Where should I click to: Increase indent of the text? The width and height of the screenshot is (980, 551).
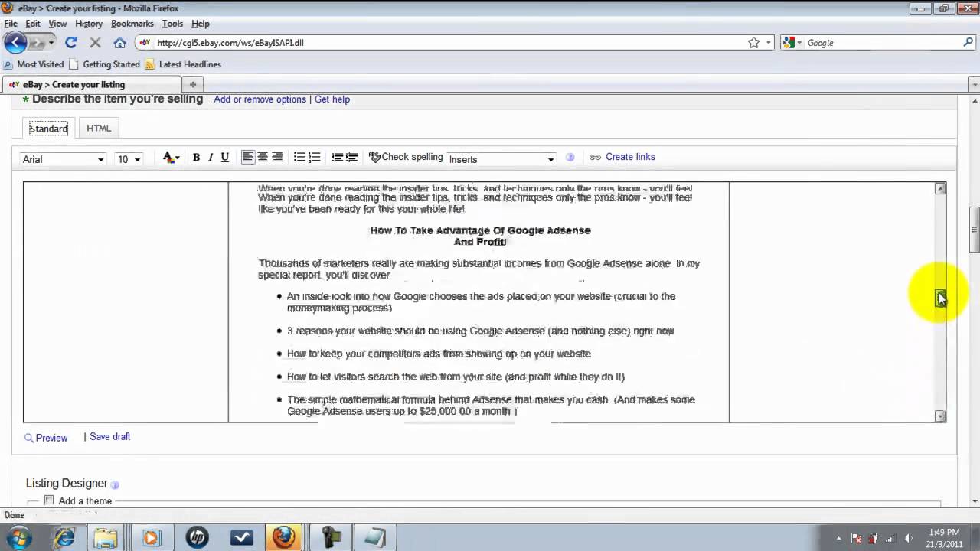point(351,157)
